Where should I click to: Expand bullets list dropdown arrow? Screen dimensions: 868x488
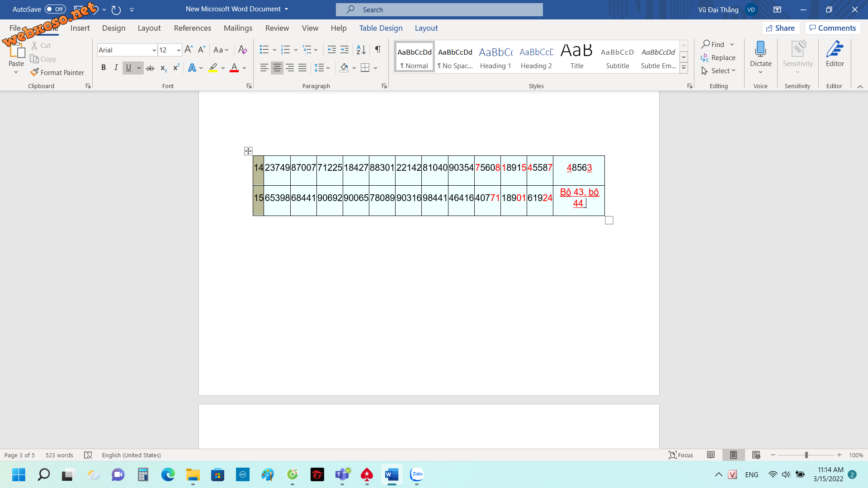pos(274,50)
